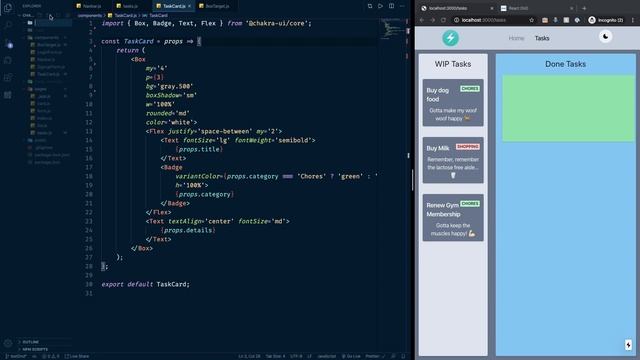Bookmark this page with the star icon
640x360 pixels.
[x=531, y=20]
